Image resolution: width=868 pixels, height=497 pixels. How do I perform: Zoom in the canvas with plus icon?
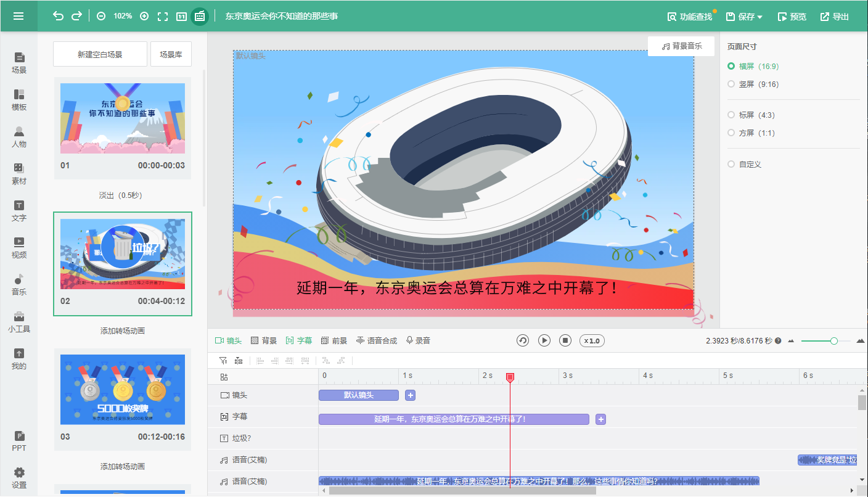(x=144, y=16)
